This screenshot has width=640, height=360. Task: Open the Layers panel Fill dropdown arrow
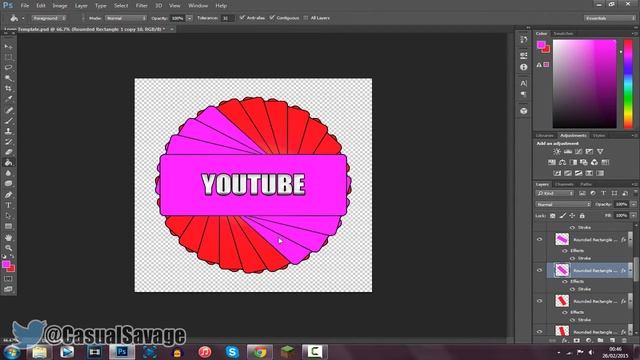[633, 216]
